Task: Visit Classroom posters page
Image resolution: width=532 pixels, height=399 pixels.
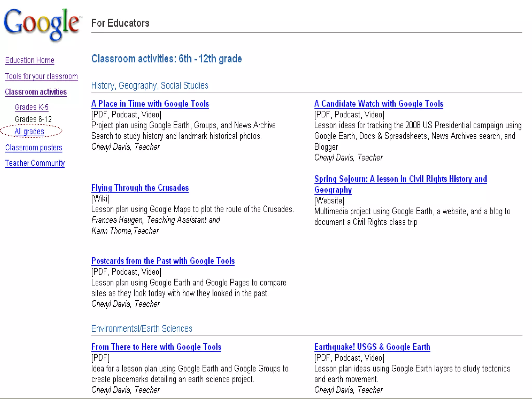Action: click(34, 148)
